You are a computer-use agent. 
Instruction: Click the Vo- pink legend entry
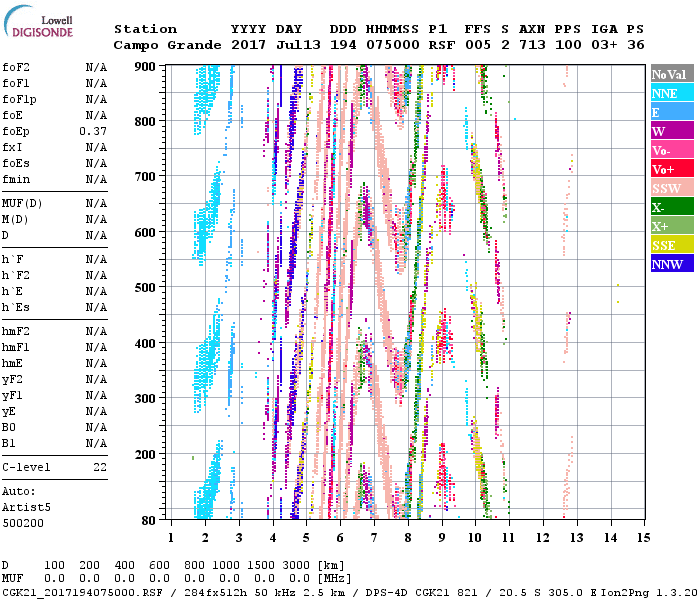tap(669, 151)
